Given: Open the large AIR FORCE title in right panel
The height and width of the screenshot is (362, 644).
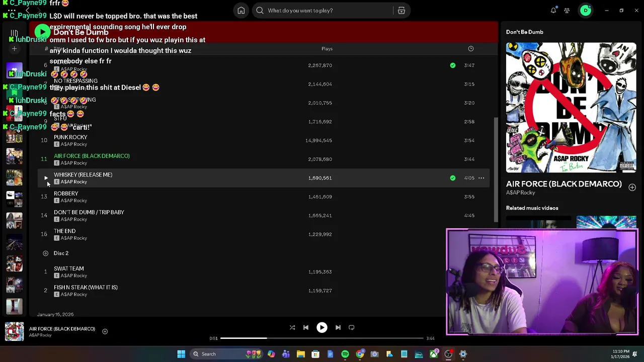Looking at the screenshot, I should (563, 184).
